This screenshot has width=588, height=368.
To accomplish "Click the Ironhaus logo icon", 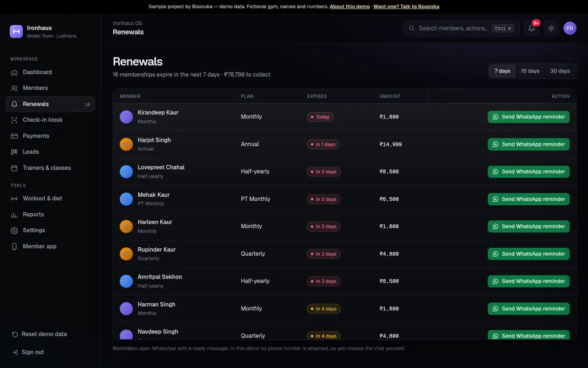I will (x=16, y=32).
